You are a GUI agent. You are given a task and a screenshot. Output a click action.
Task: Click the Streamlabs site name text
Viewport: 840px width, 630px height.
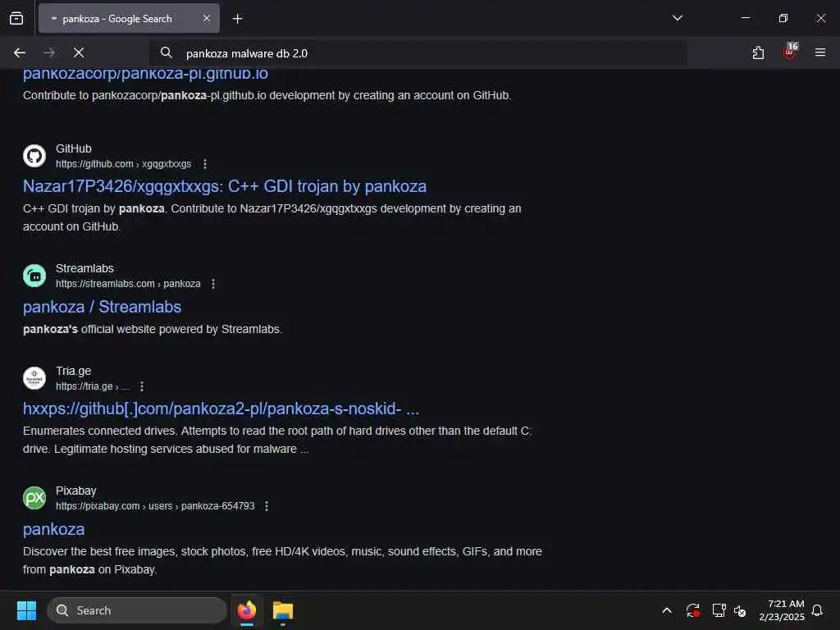[x=84, y=268]
